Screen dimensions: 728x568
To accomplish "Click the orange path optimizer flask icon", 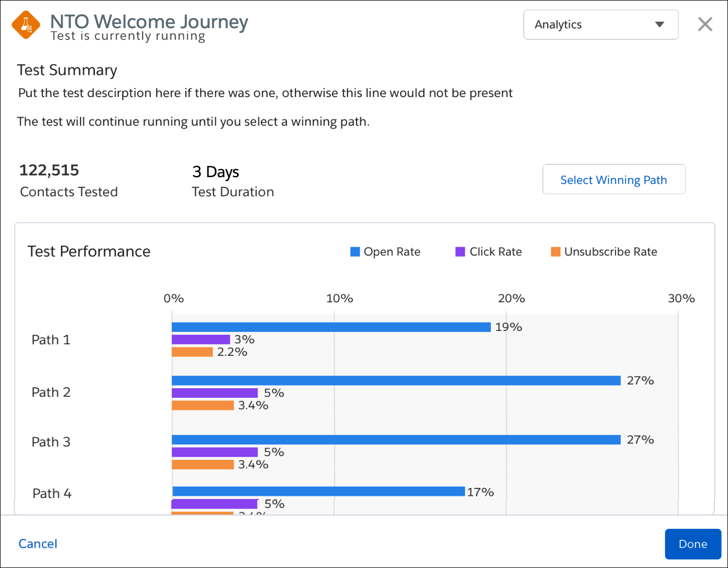I will pos(26,25).
